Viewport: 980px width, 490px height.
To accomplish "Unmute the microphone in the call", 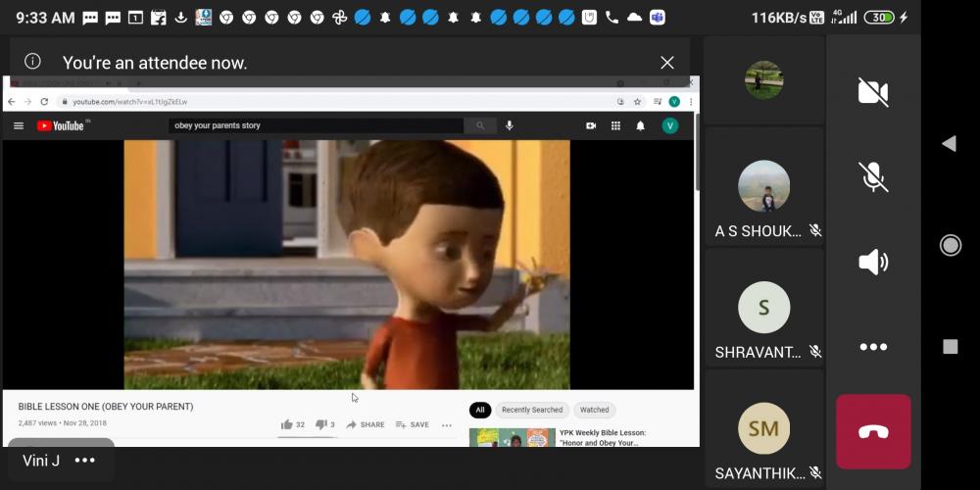I will point(873,176).
